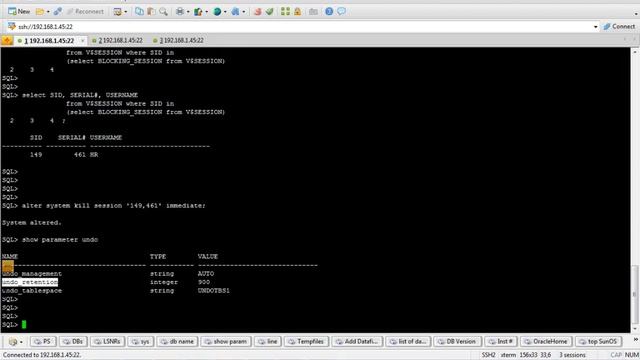Click the LSNRs quick command button

(x=107, y=341)
